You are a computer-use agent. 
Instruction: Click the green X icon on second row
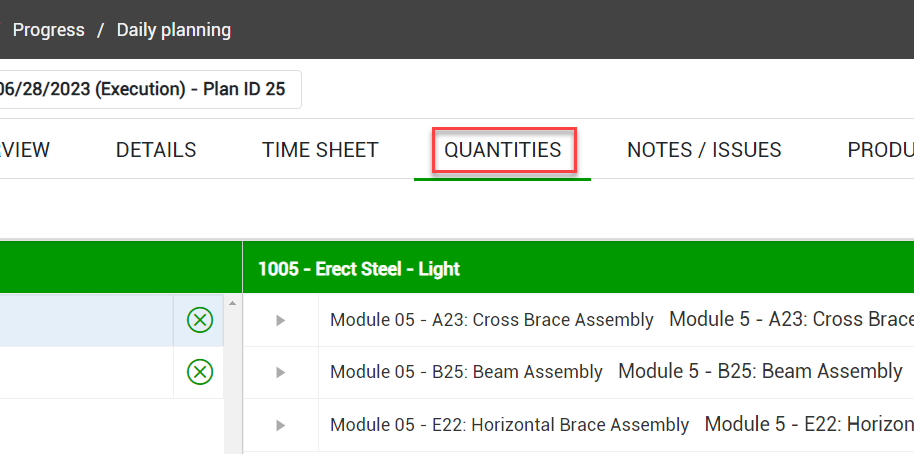click(x=200, y=372)
